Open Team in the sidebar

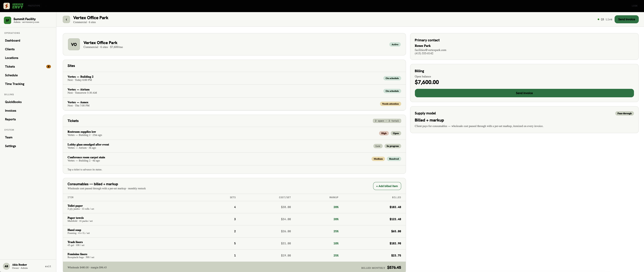(28, 137)
